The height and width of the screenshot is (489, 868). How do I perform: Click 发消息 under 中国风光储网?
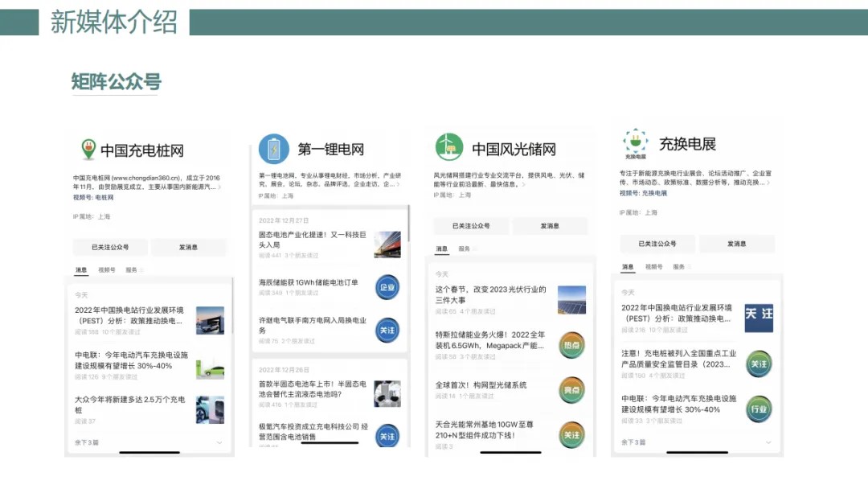click(x=550, y=226)
